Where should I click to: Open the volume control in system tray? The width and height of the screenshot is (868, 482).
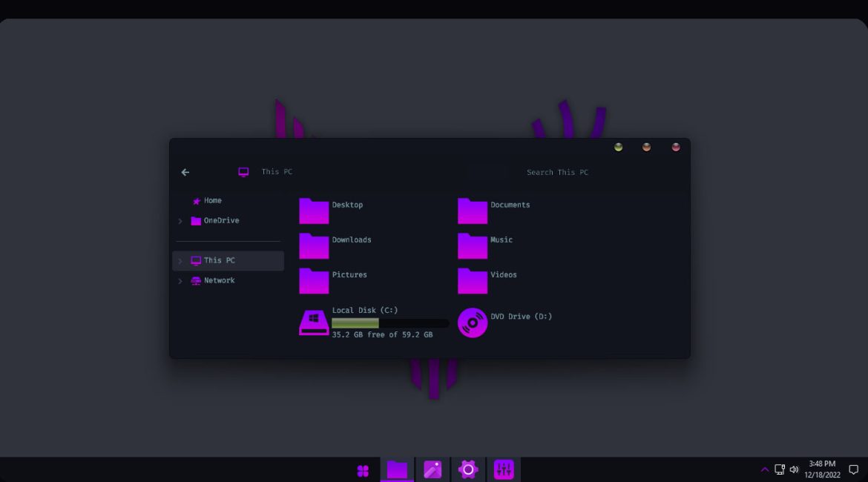coord(794,469)
